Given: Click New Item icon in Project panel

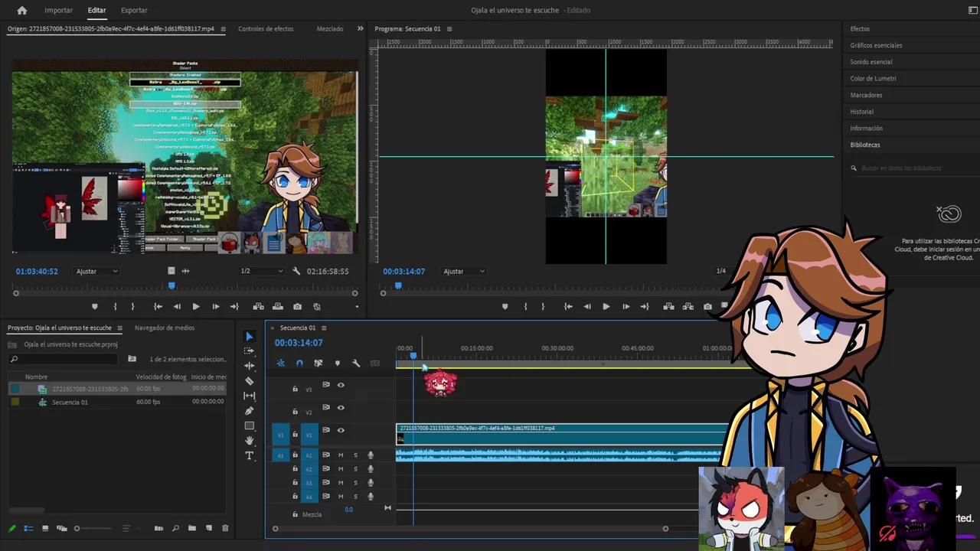Looking at the screenshot, I should tap(208, 528).
